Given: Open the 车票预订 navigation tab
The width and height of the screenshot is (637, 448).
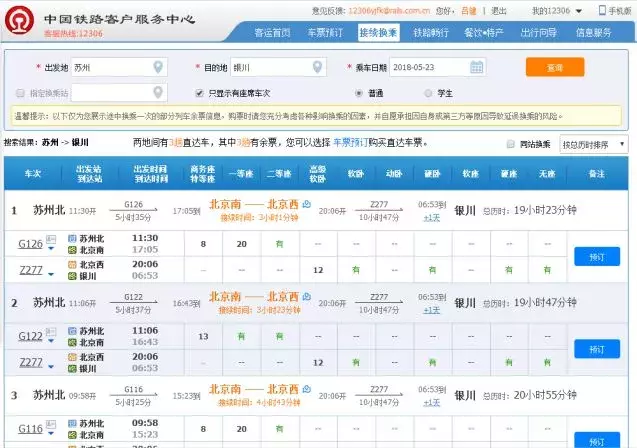Looking at the screenshot, I should pyautogui.click(x=325, y=32).
